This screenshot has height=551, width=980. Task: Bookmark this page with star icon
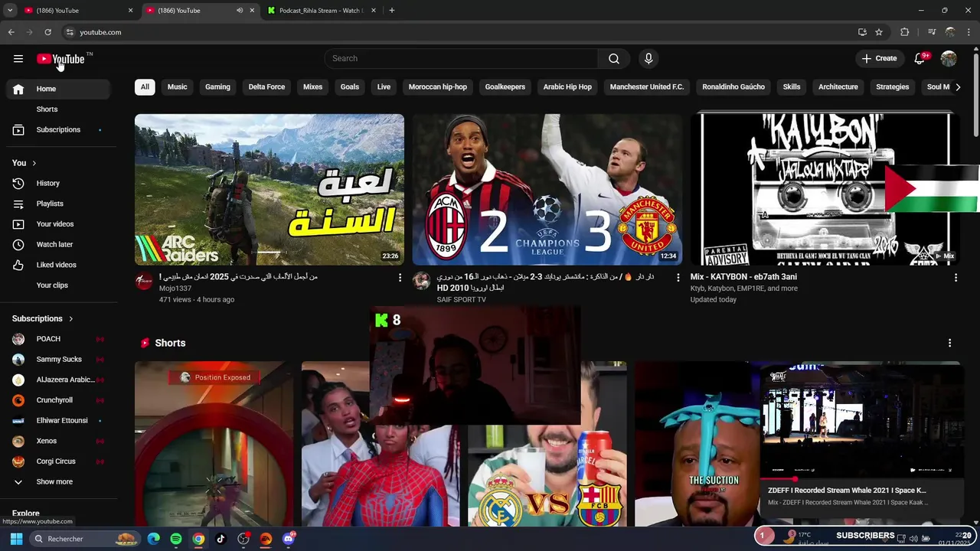(x=879, y=32)
